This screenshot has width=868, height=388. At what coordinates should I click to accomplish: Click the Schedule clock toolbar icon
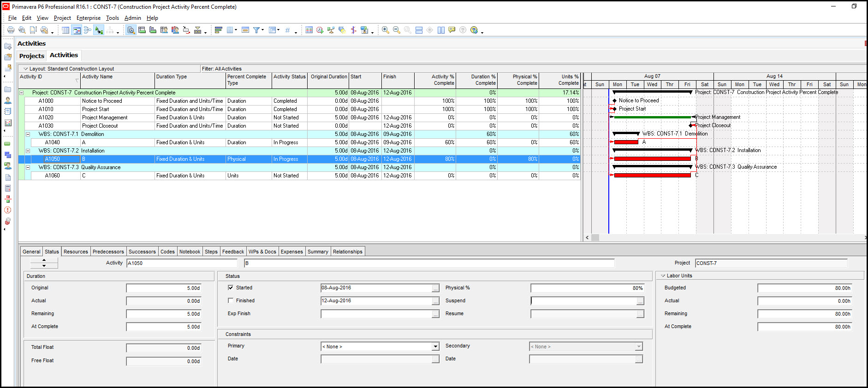(320, 30)
